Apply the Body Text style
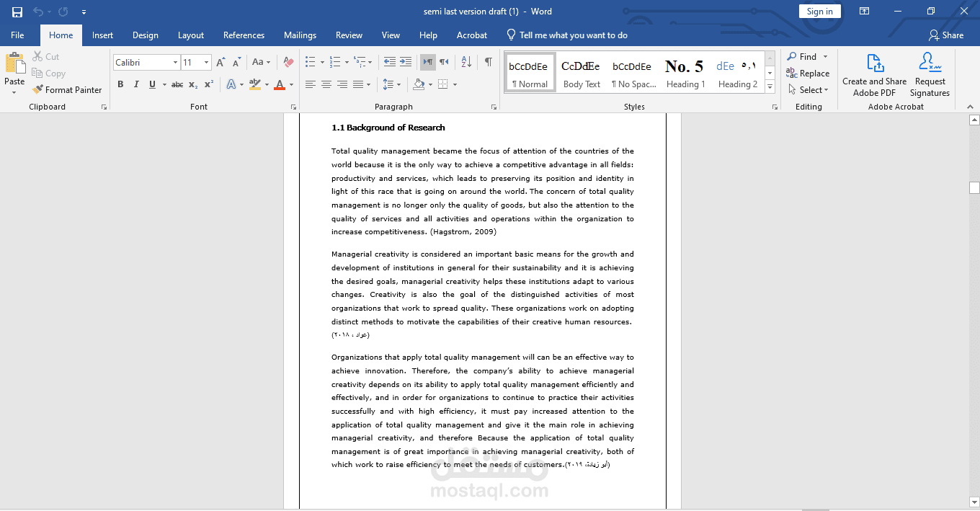The height and width of the screenshot is (511, 980). (582, 73)
